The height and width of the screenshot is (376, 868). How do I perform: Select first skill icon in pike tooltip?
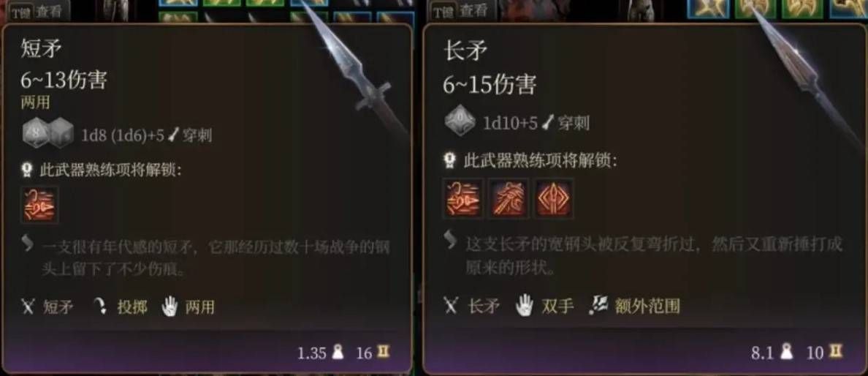click(x=464, y=198)
